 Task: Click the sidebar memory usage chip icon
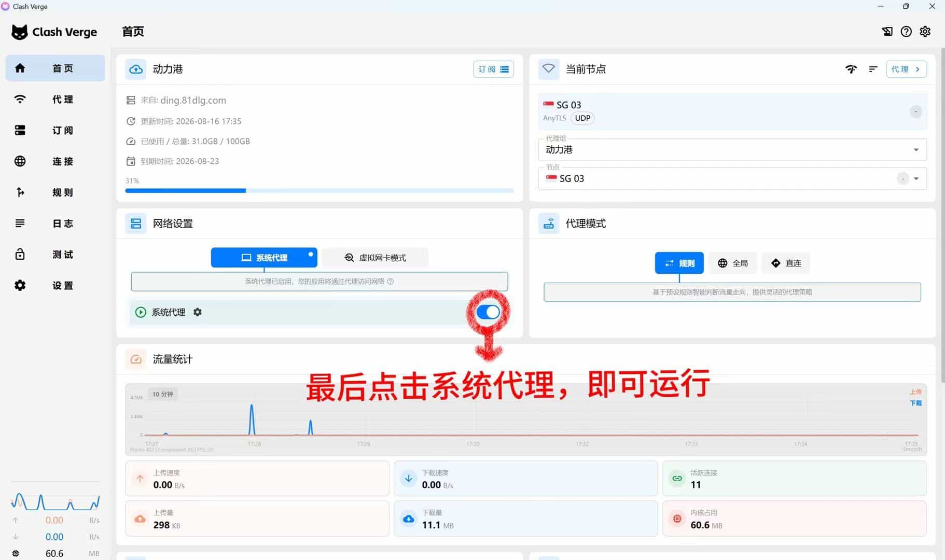pyautogui.click(x=16, y=553)
